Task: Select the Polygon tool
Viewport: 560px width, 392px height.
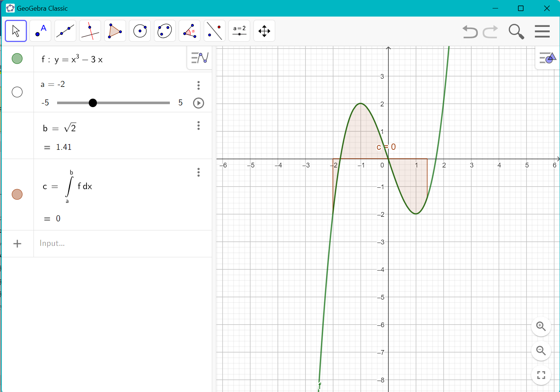Action: pyautogui.click(x=115, y=31)
